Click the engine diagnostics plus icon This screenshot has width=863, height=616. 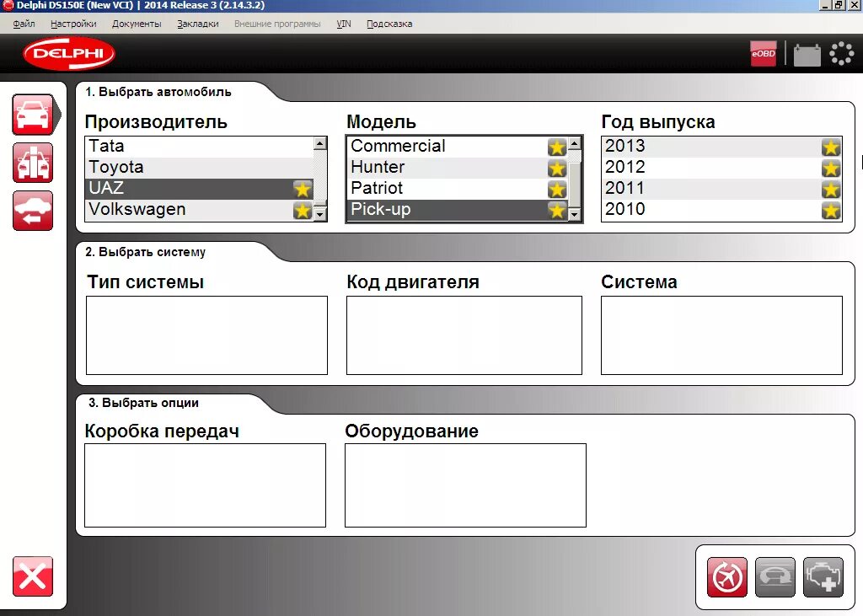pyautogui.click(x=823, y=577)
